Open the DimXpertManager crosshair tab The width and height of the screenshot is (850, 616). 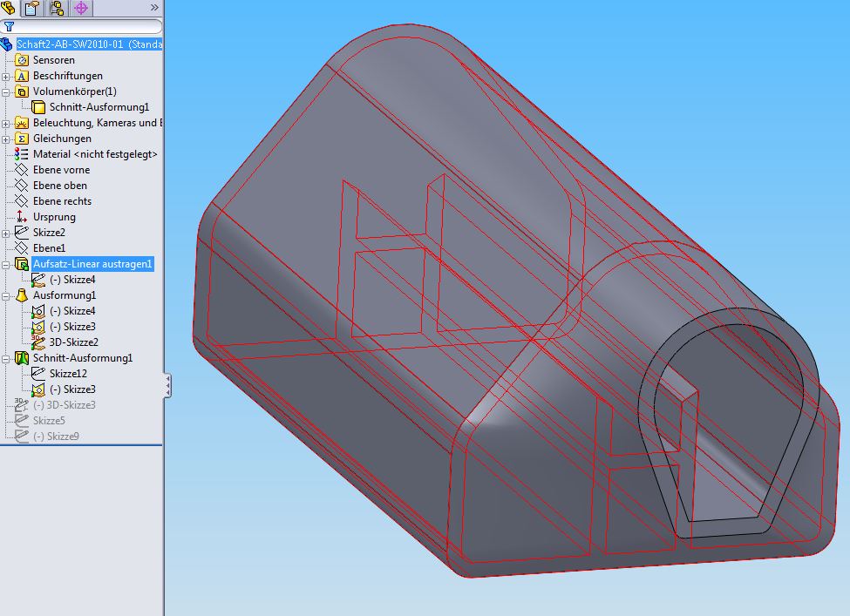coord(81,9)
